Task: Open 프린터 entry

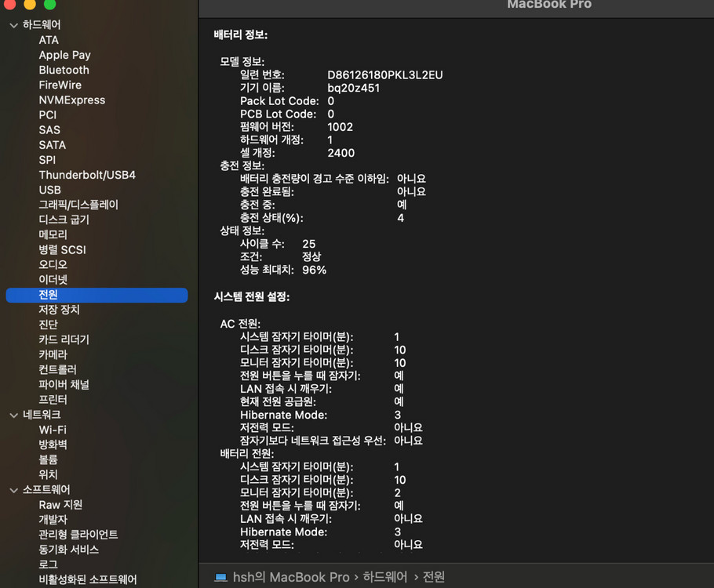Action: (53, 400)
